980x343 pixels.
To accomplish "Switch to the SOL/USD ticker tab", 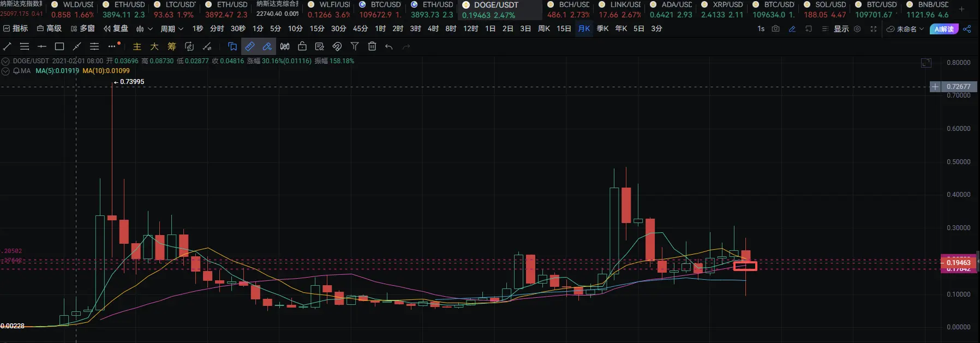I will (825, 9).
